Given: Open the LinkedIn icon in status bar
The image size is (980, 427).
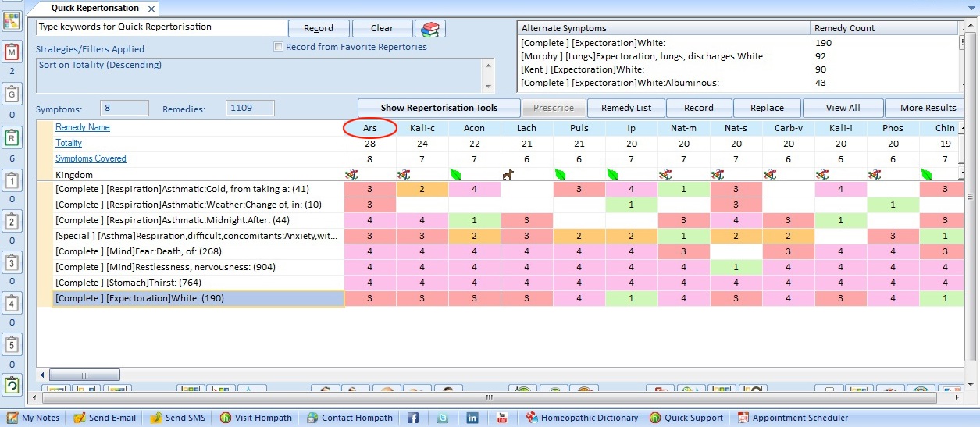Looking at the screenshot, I should 472,418.
